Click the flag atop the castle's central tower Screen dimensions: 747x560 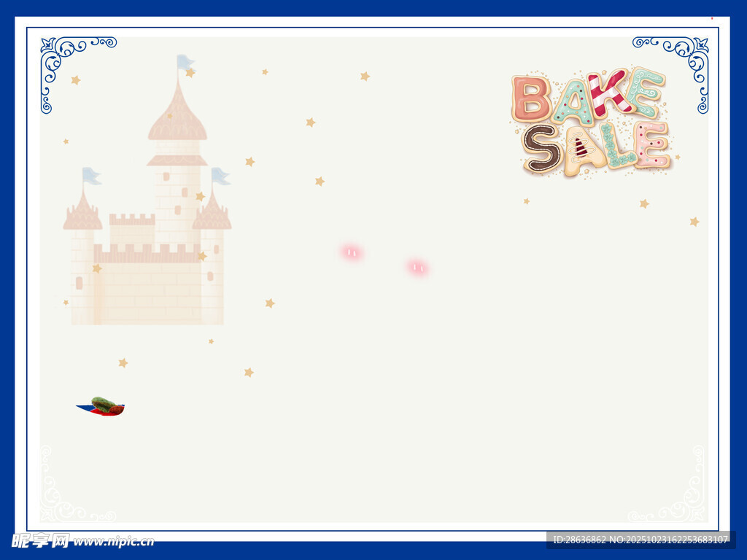coord(185,62)
